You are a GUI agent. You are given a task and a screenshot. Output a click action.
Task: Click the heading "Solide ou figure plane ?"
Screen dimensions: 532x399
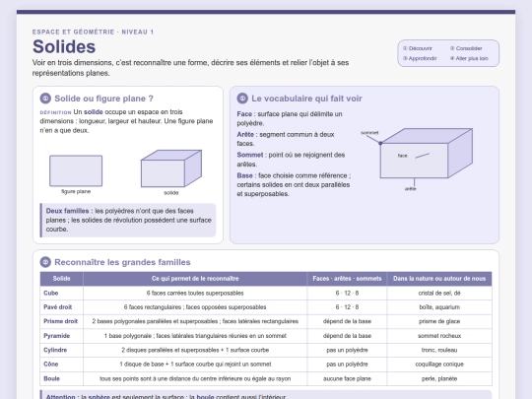[x=103, y=99]
